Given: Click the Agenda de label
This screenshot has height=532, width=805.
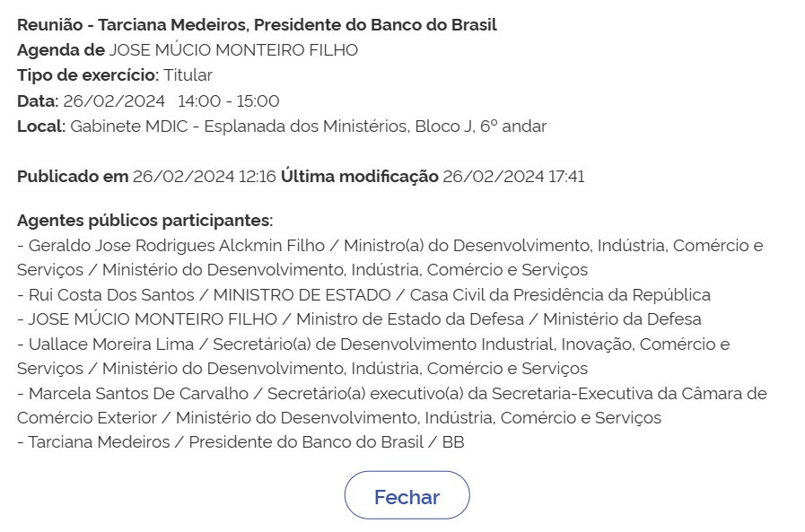Looking at the screenshot, I should coord(61,49).
